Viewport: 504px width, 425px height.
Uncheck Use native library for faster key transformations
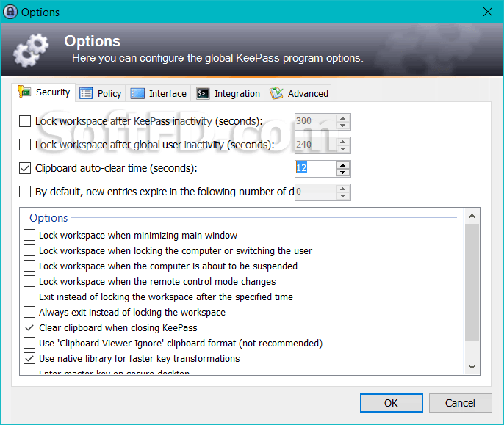[x=29, y=358]
